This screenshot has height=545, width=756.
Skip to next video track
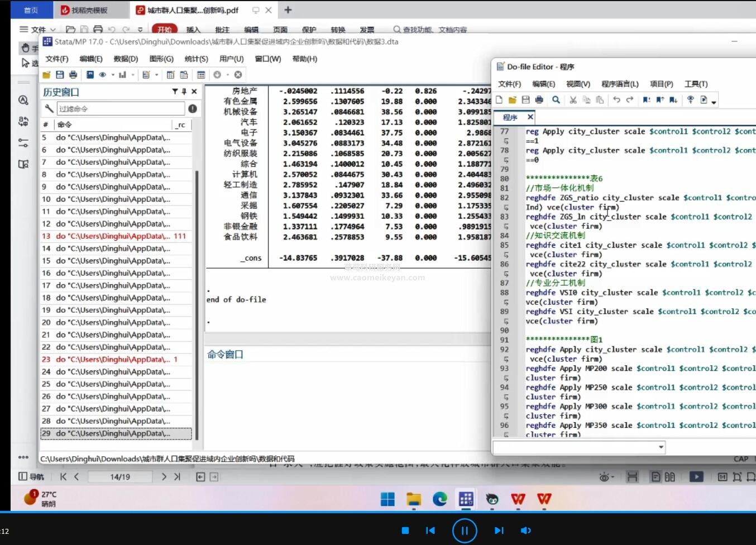(499, 530)
